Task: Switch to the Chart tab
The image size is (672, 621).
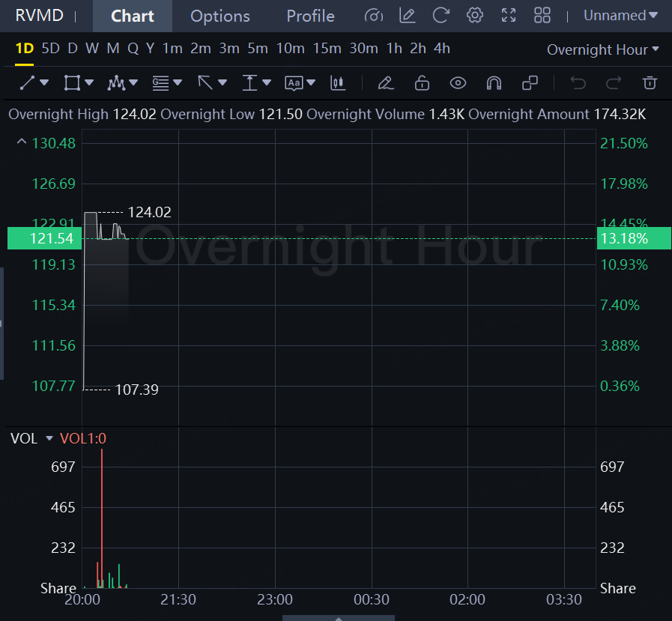Action: coord(133,16)
